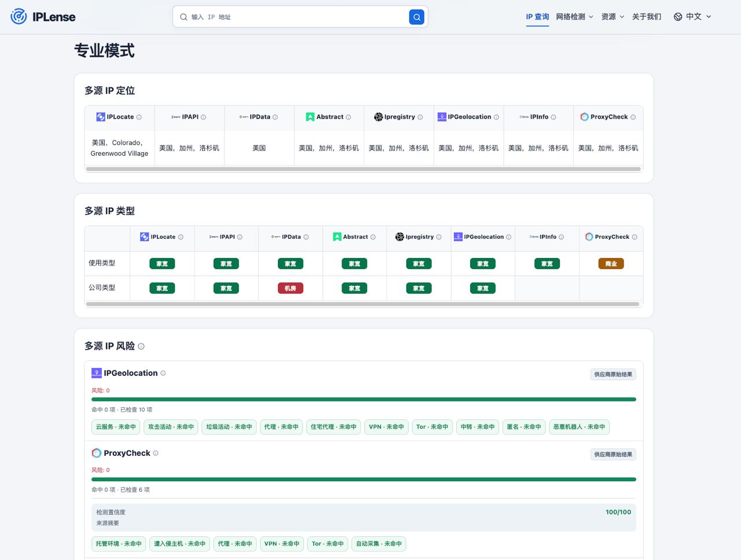Click the 遭入侵主机 · 未命中 tag
Screen dimensions: 741x560
coord(179,544)
